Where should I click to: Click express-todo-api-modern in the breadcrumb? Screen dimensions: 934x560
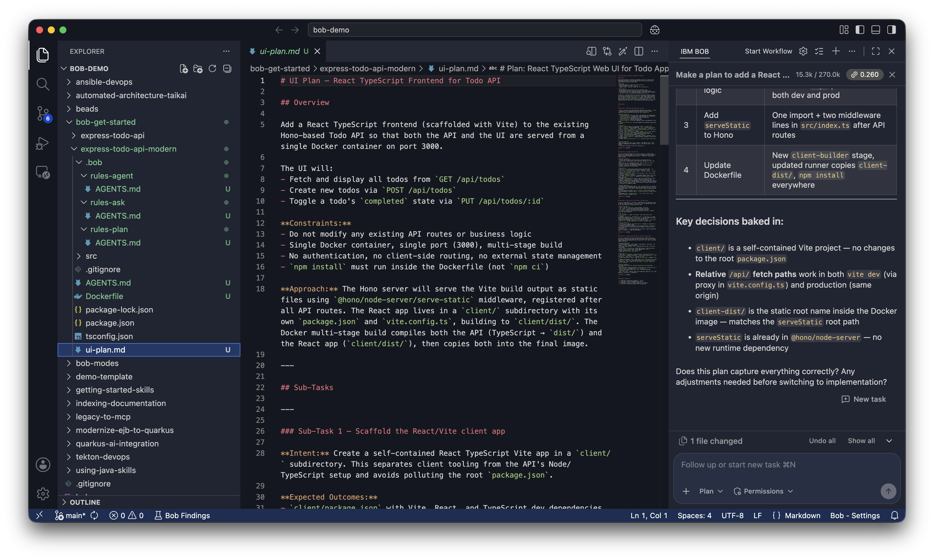click(367, 69)
